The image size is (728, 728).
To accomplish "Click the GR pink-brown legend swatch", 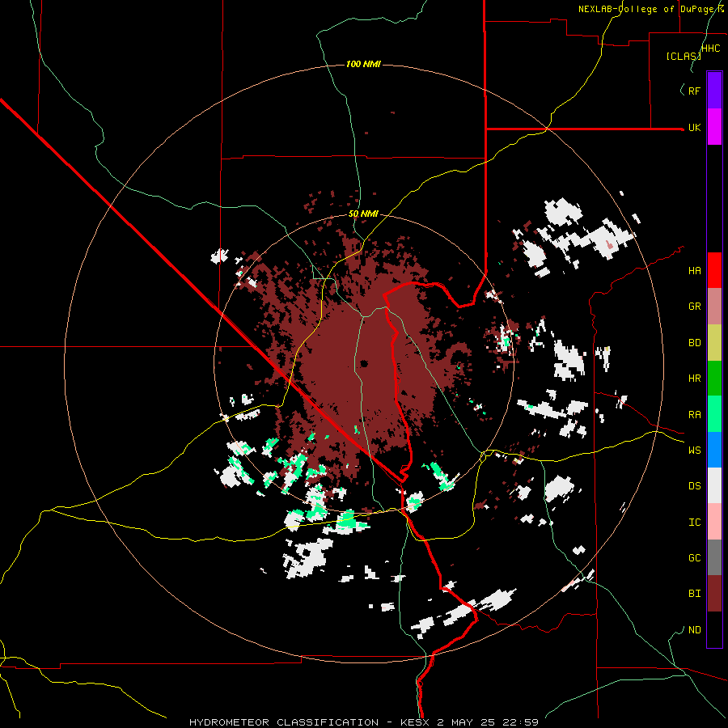I will (x=714, y=307).
